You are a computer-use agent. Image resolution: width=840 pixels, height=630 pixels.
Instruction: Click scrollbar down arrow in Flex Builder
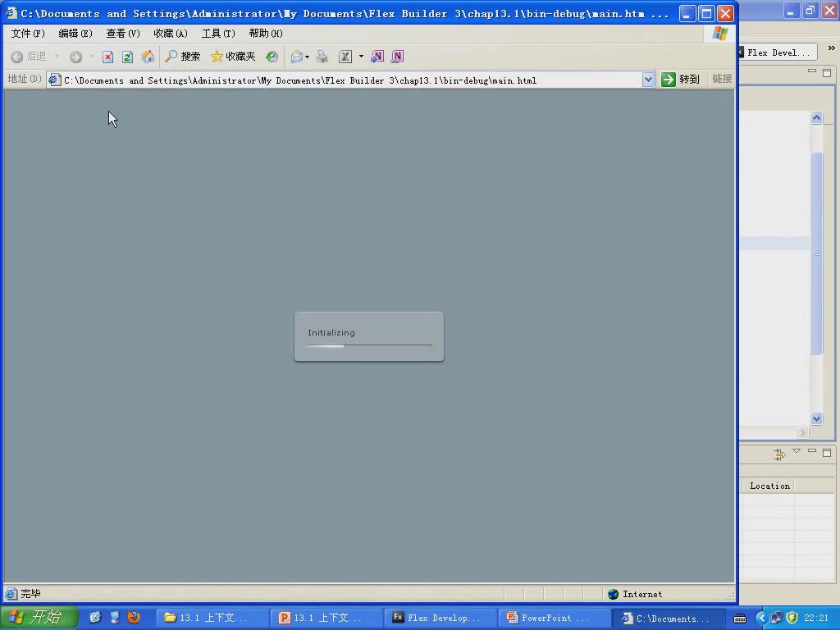click(x=816, y=419)
